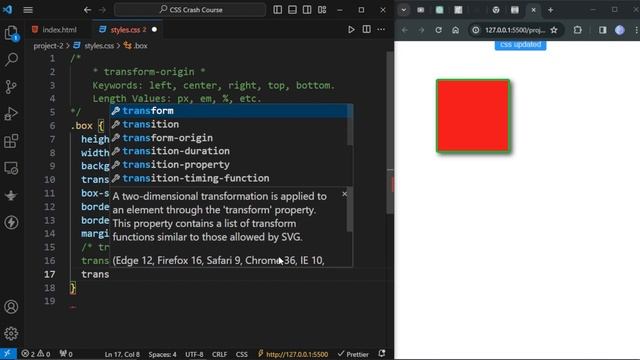Click project-2 in the breadcrumb
Screen dimensions: 640x360
pos(48,46)
